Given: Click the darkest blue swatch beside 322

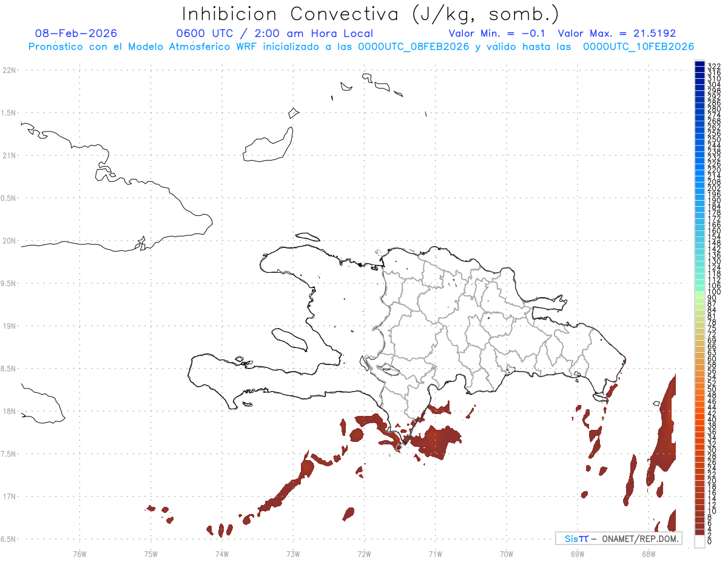Looking at the screenshot, I should 699,64.
